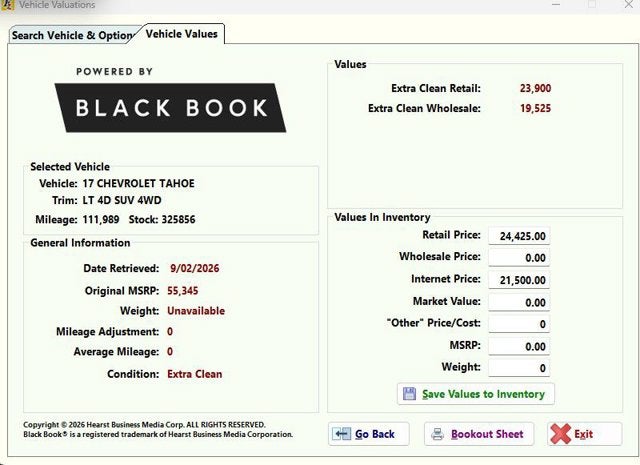Viewport: 640px width, 465px height.
Task: Edit the Retail Price field
Action: pos(519,236)
